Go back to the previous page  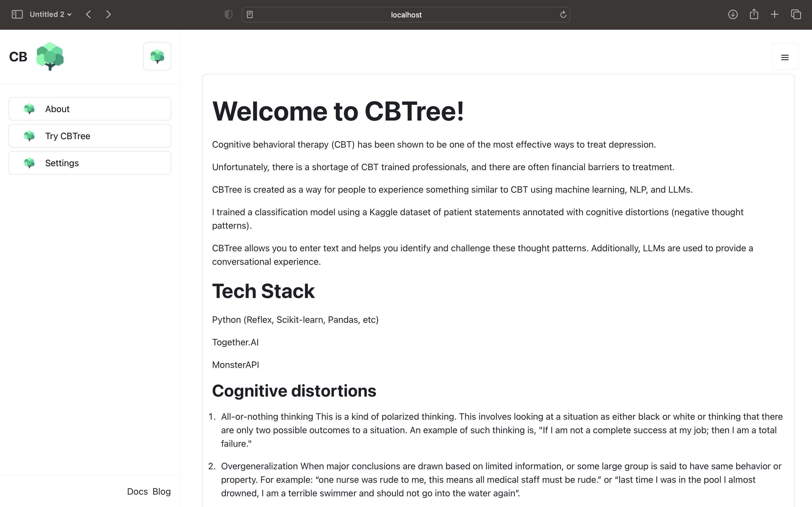click(x=89, y=14)
